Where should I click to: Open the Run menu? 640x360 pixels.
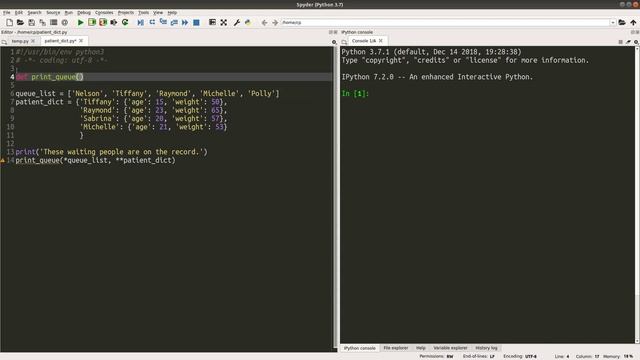click(69, 13)
